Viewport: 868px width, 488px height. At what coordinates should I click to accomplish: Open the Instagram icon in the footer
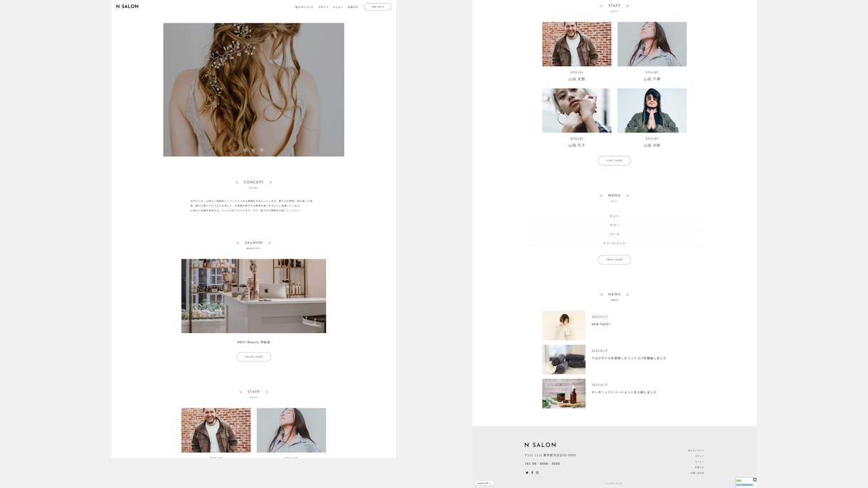537,472
